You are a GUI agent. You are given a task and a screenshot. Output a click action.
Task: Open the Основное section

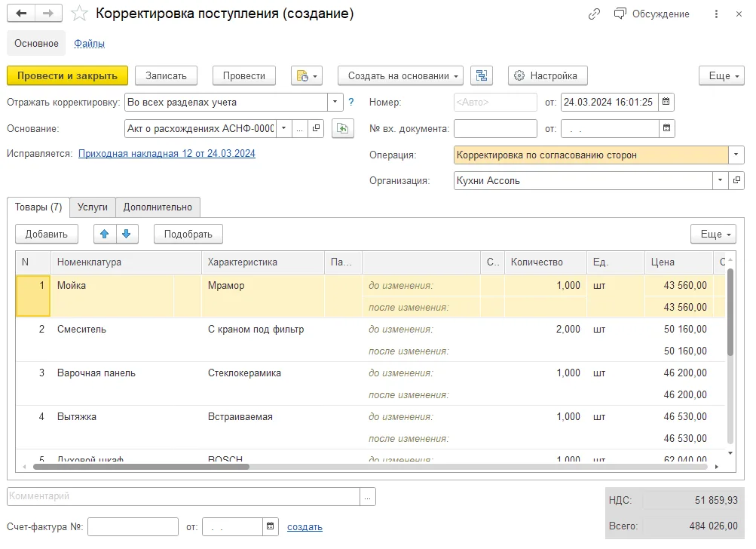click(x=36, y=44)
